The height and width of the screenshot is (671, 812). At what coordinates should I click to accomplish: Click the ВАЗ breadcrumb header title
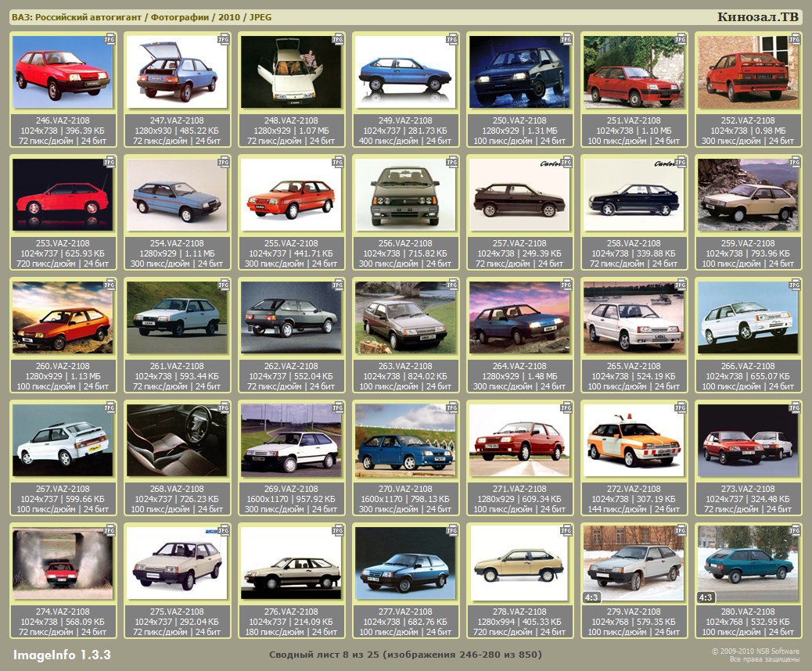142,17
